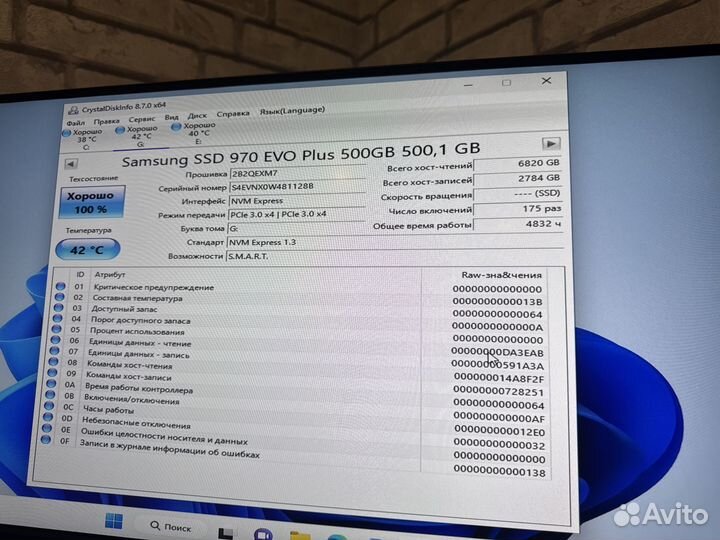The height and width of the screenshot is (540, 720).
Task: Go to next disk arrow button
Action: click(551, 144)
